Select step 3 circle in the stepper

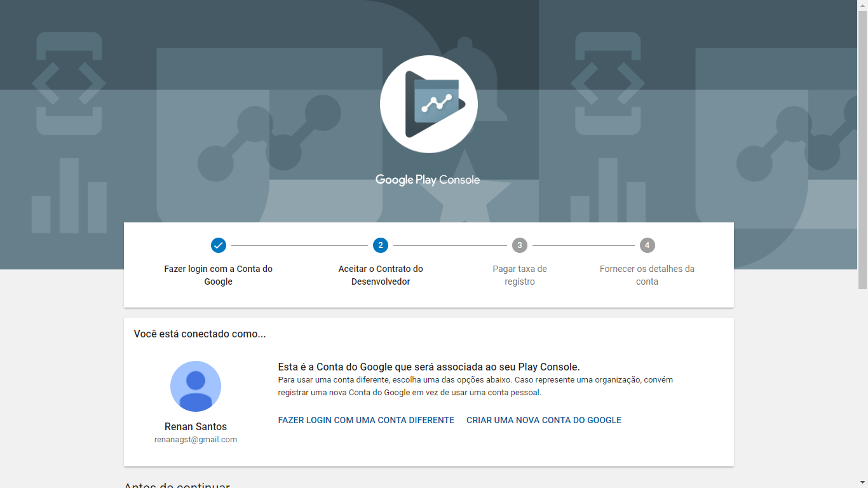(x=520, y=245)
